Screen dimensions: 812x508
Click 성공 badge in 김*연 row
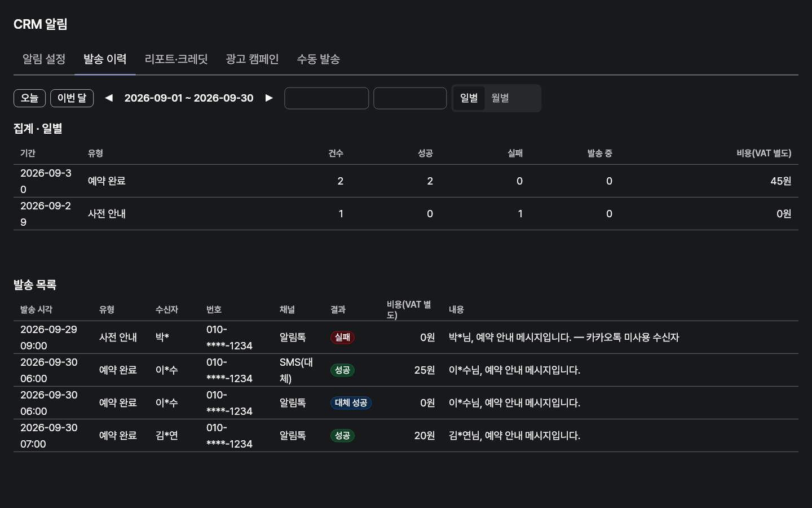(342, 436)
